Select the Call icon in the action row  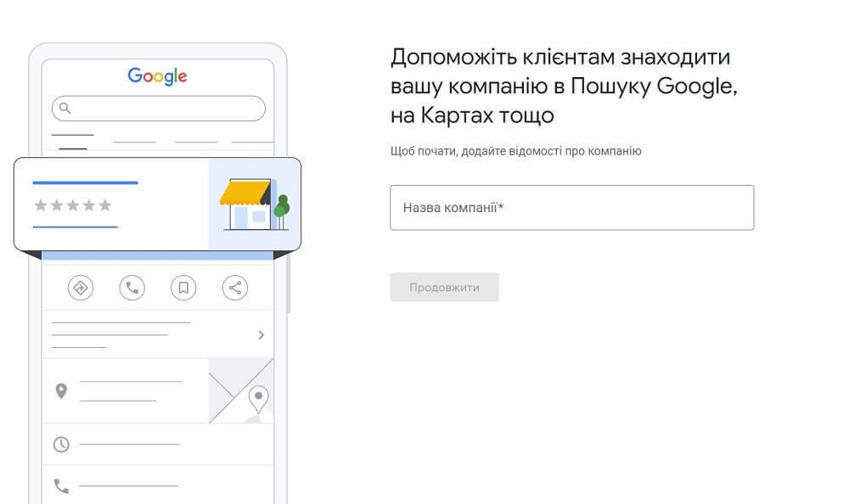[132, 288]
